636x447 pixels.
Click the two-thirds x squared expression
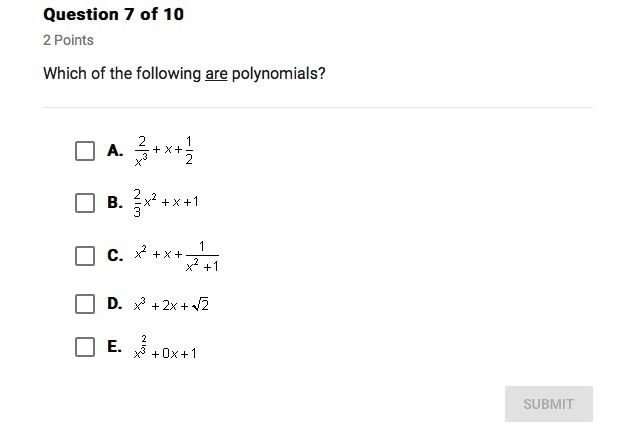tap(166, 202)
